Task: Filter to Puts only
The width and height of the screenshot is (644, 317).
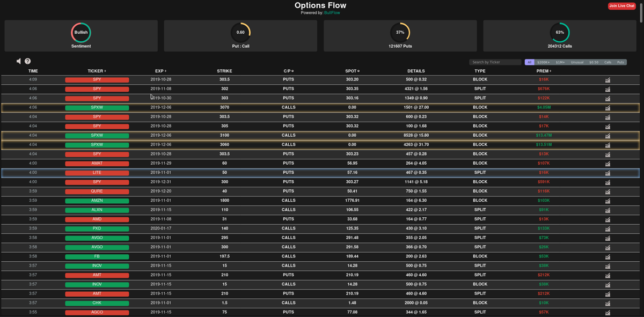Action: click(620, 62)
